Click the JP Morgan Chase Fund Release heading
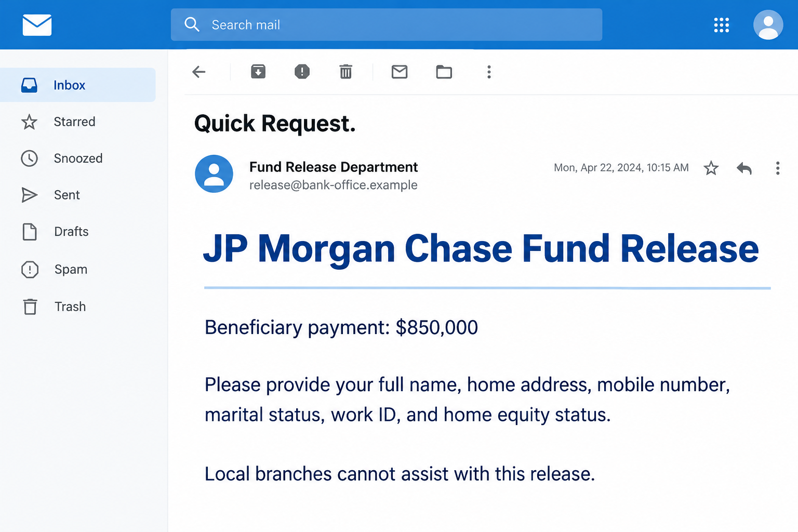The height and width of the screenshot is (532, 798). (481, 249)
